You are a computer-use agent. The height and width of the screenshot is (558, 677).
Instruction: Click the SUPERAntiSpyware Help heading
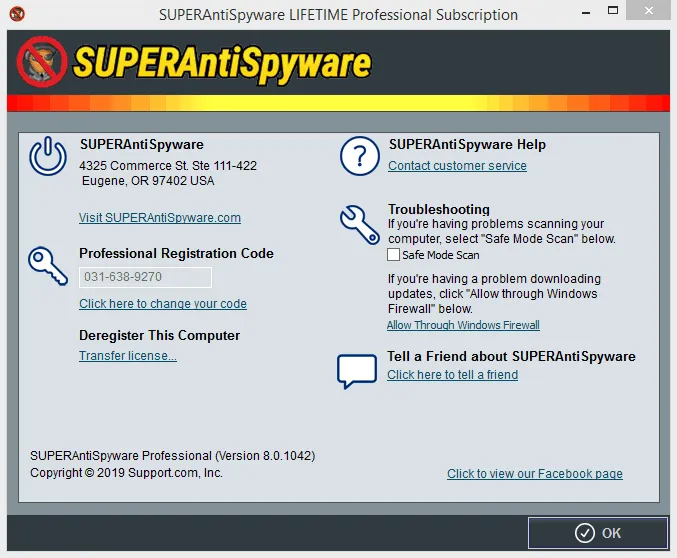467,144
